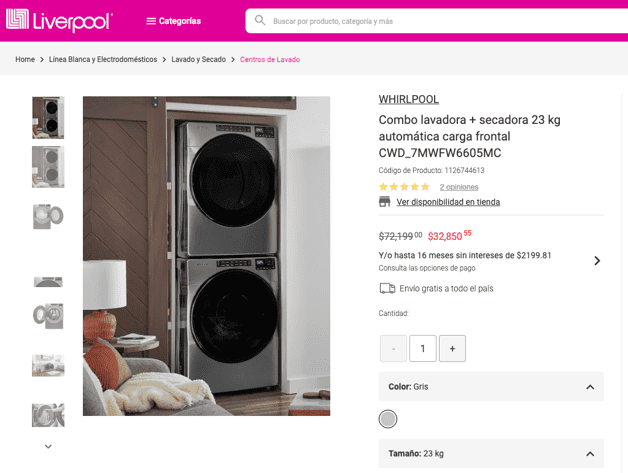The width and height of the screenshot is (628, 473).
Task: Click the Liverpool logo
Action: click(59, 21)
